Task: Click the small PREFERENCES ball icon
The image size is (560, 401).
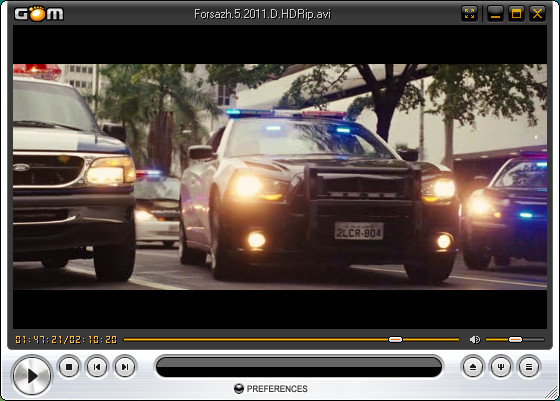Action: pos(239,389)
